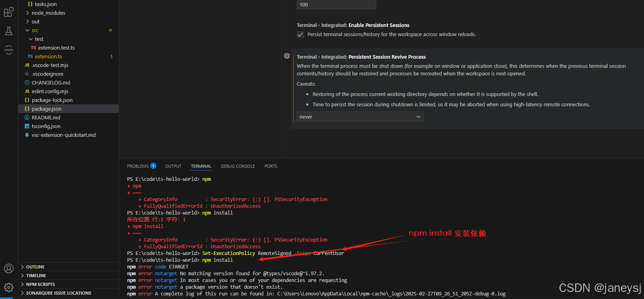Viewport: 644px width, 299px height.
Task: Select package.json in the file tree
Action: coord(46,109)
